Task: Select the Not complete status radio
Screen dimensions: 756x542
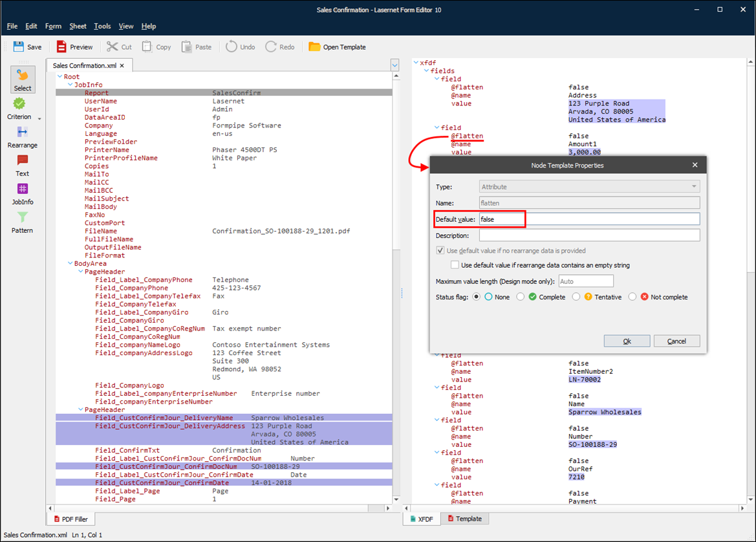Action: click(632, 297)
